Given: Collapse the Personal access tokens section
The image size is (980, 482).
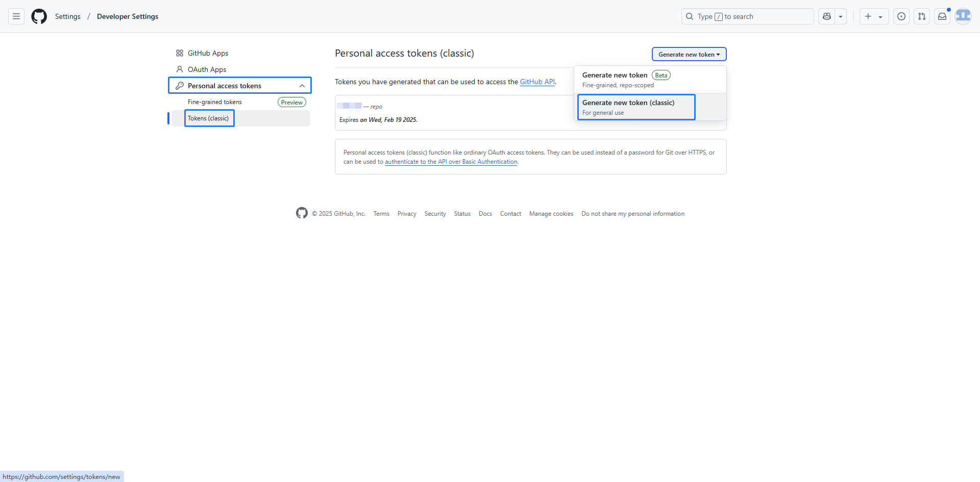Looking at the screenshot, I should pos(302,86).
